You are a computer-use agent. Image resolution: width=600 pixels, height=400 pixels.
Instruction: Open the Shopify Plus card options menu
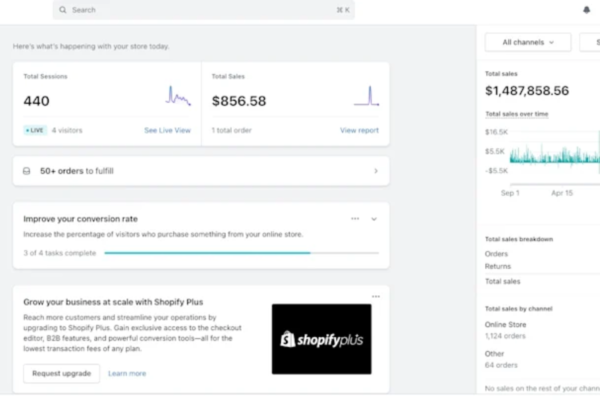[376, 296]
